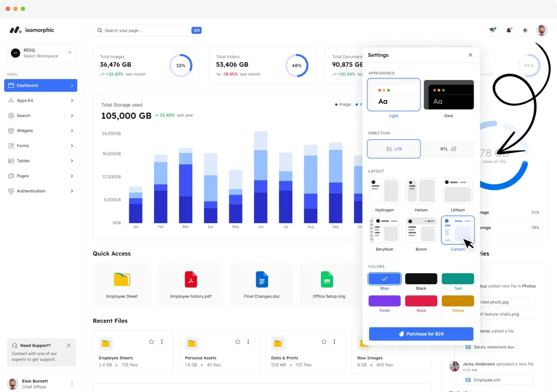
Task: Expand the Tables chevron
Action: click(x=72, y=161)
